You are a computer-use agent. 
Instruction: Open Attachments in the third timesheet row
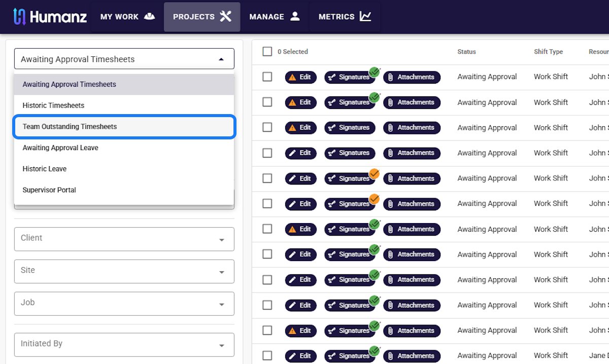(412, 128)
